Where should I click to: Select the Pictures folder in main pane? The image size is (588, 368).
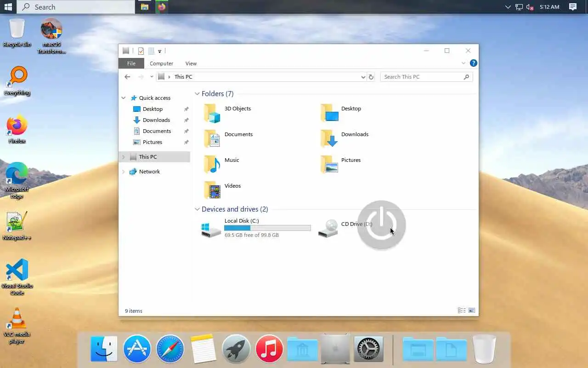coord(340,164)
